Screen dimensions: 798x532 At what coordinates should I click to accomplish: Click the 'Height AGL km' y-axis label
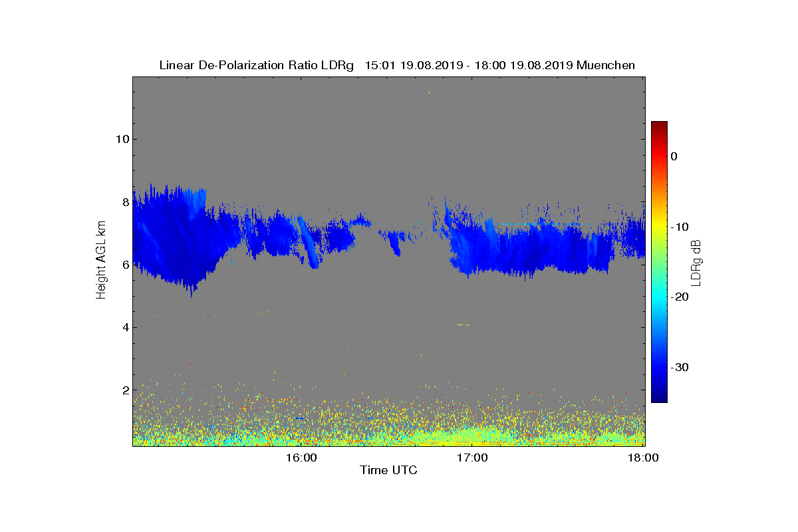pyautogui.click(x=101, y=261)
